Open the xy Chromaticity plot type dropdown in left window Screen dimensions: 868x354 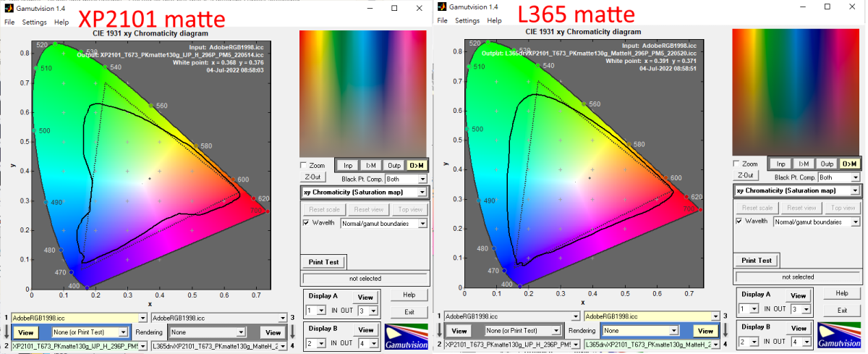(x=422, y=192)
